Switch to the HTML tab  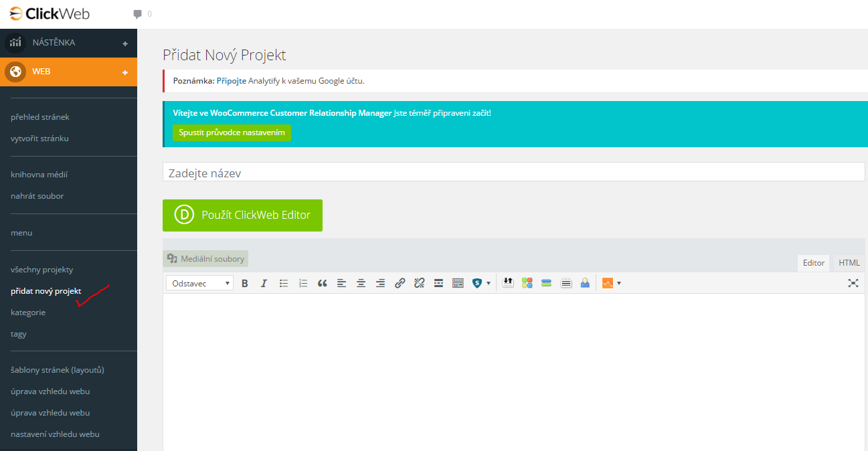point(849,263)
